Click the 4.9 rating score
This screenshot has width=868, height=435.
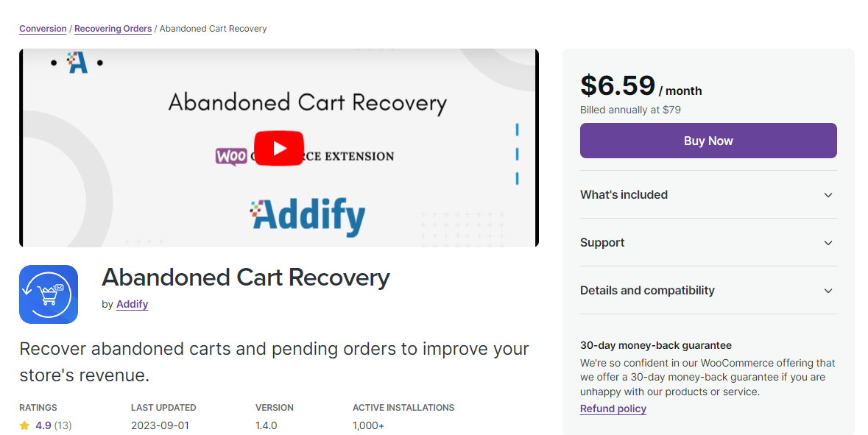pyautogui.click(x=43, y=425)
